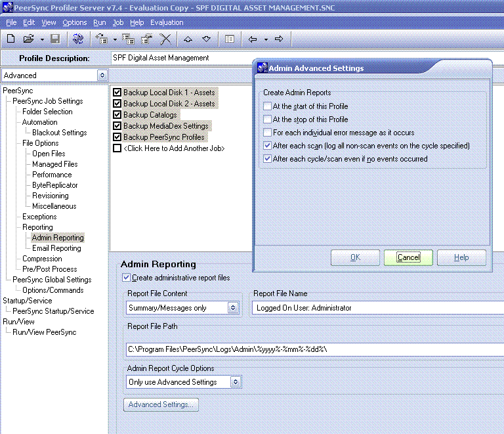The width and height of the screenshot is (504, 434).
Task: Open the Job menu
Action: (118, 22)
